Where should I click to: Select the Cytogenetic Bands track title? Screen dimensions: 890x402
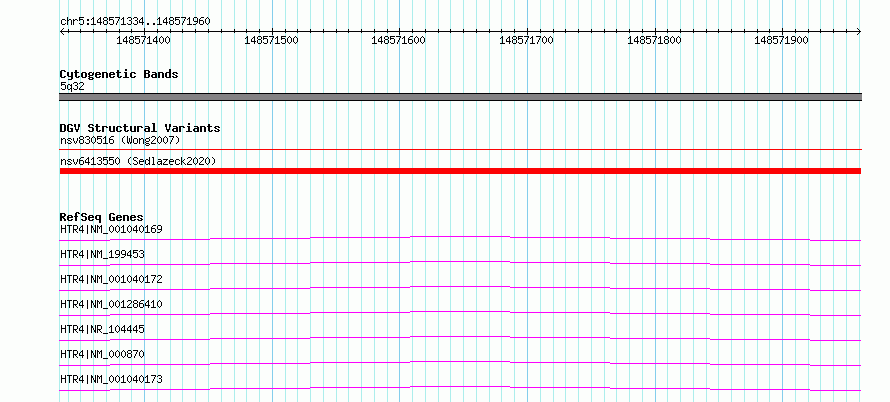pyautogui.click(x=119, y=74)
